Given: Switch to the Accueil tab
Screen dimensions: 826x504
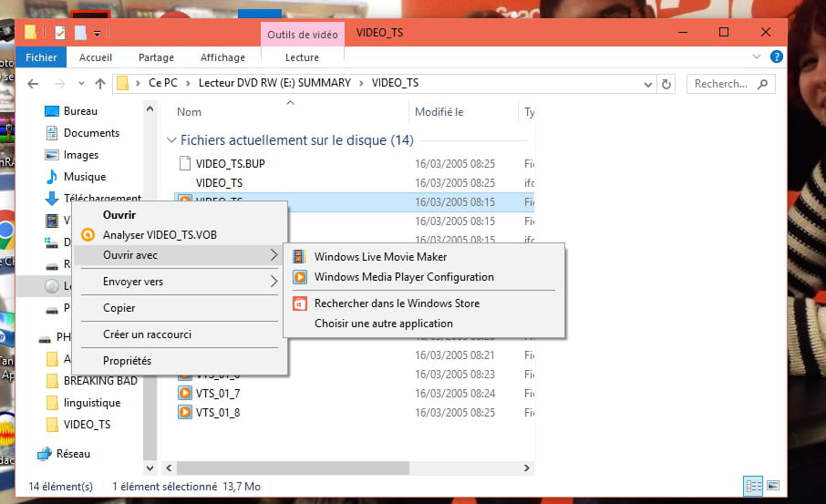Looking at the screenshot, I should pyautogui.click(x=96, y=57).
